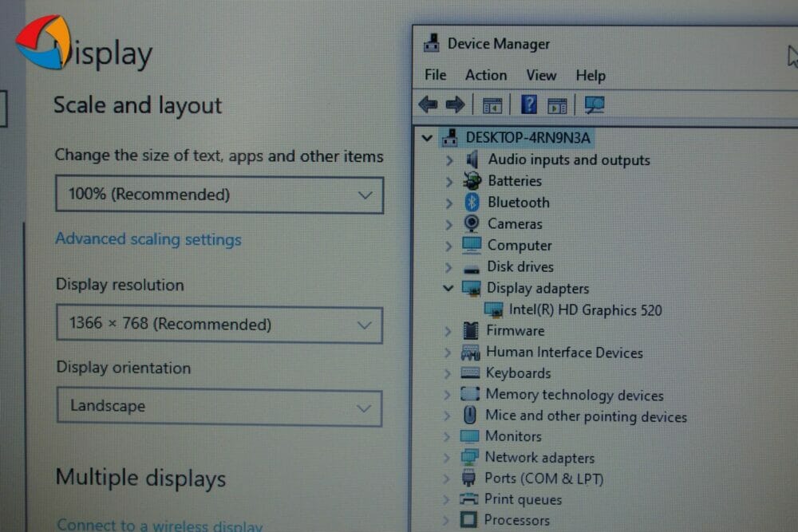Click the Device Manager title bar icon

click(432, 43)
